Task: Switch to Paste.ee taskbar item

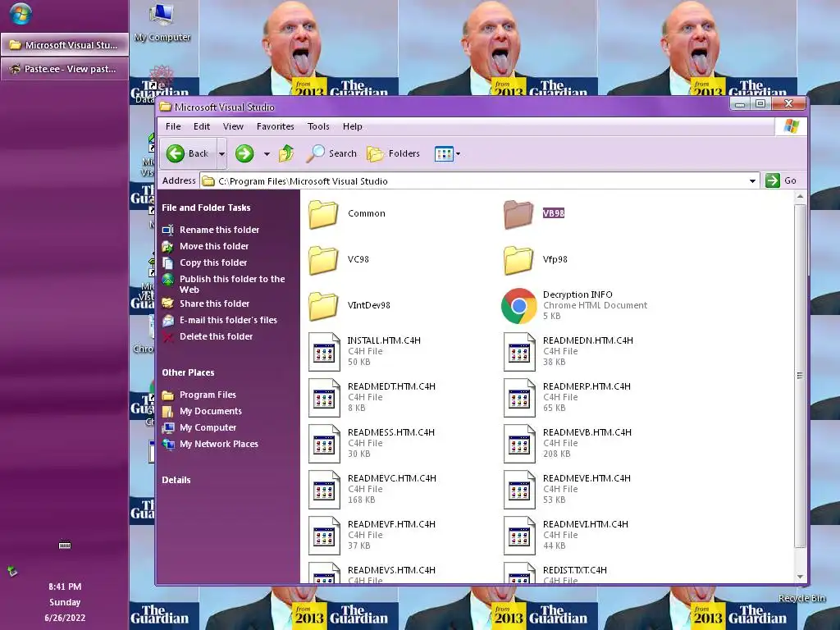Action: point(65,69)
